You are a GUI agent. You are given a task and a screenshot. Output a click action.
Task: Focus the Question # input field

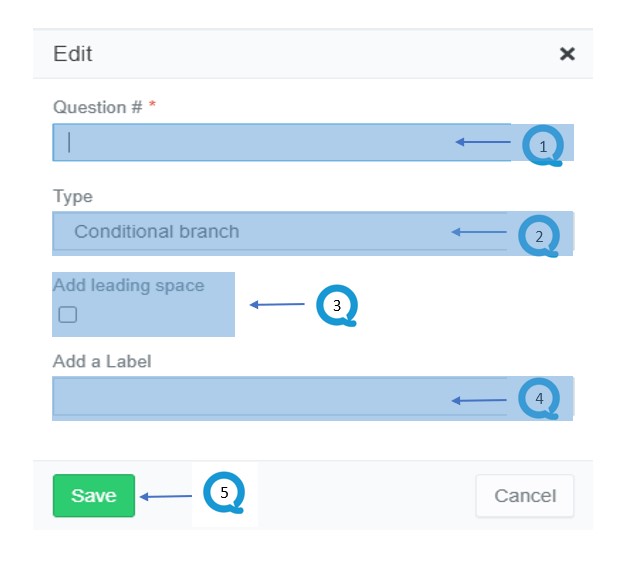point(281,142)
